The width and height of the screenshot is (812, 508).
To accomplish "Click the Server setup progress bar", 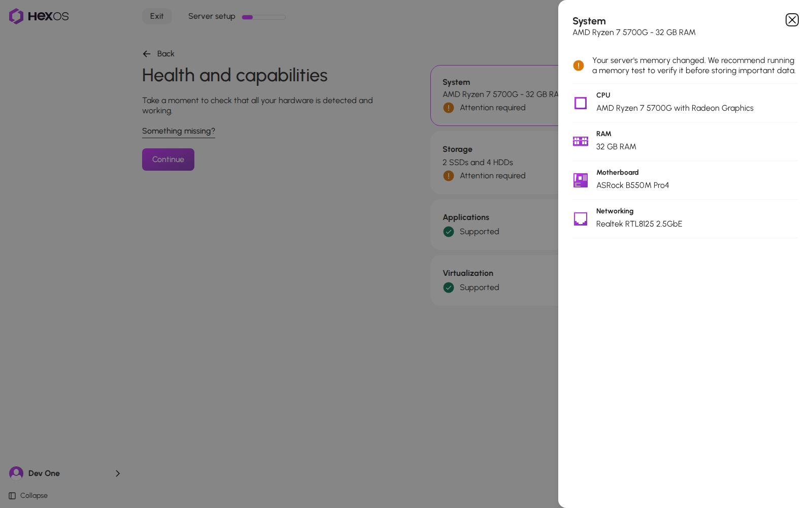I will click(264, 17).
